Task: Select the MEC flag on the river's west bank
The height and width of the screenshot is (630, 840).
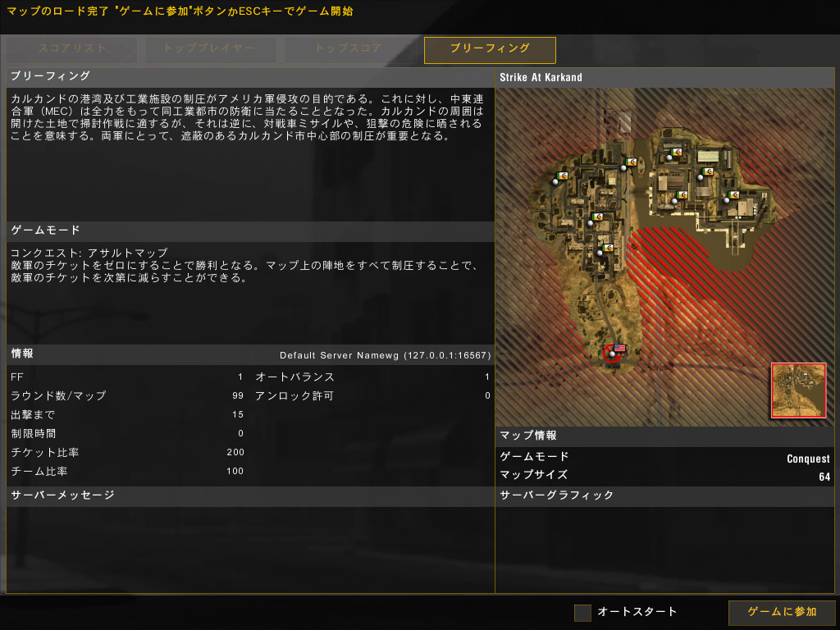Action: [631, 162]
